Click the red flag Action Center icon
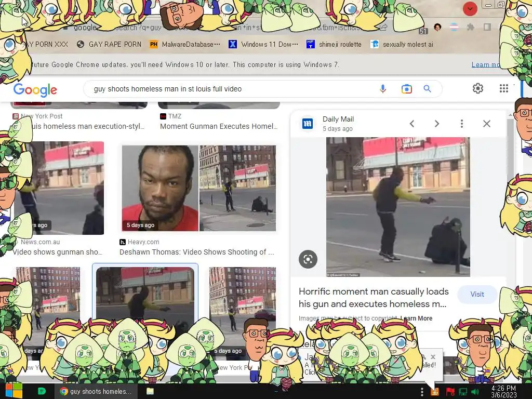The image size is (532, 399). click(x=450, y=392)
